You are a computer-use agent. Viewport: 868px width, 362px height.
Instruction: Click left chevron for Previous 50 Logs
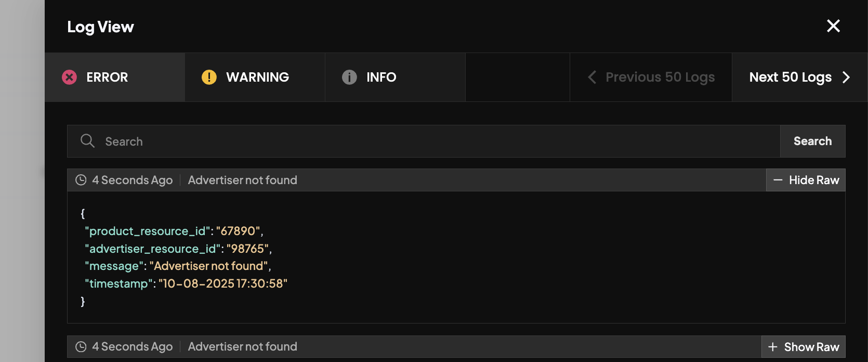[x=592, y=77]
